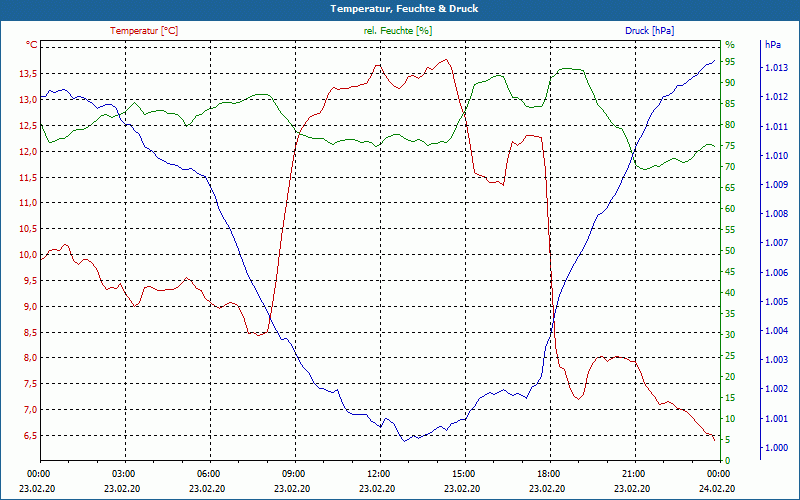
Task: Click the 90 tick on the green humidity axis
Action: (x=730, y=83)
